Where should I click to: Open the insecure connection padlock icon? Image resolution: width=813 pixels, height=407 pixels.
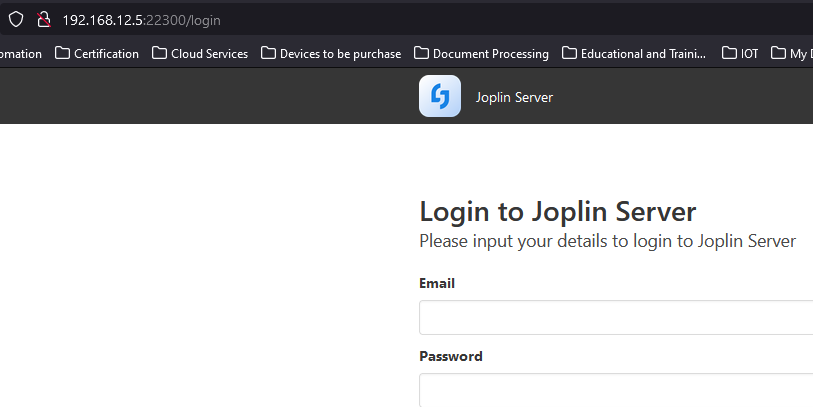44,20
